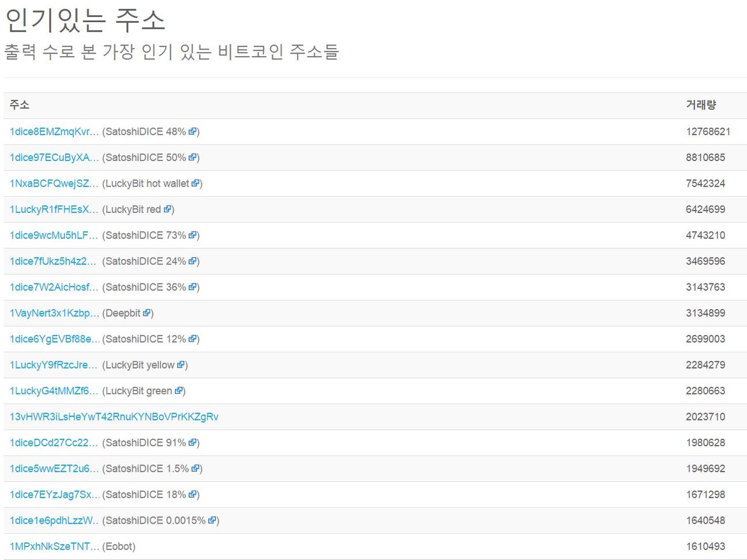747x560 pixels.
Task: Open address 1dice8EMZmqKvr…
Action: 54,132
